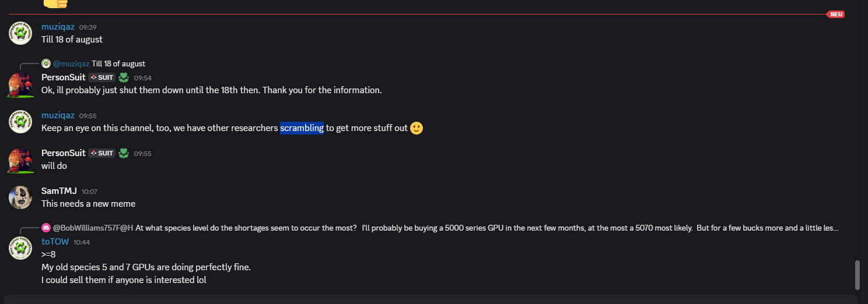Click the smiley emoji in muziqaz's message
Image resolution: width=868 pixels, height=304 pixels.
pyautogui.click(x=416, y=128)
